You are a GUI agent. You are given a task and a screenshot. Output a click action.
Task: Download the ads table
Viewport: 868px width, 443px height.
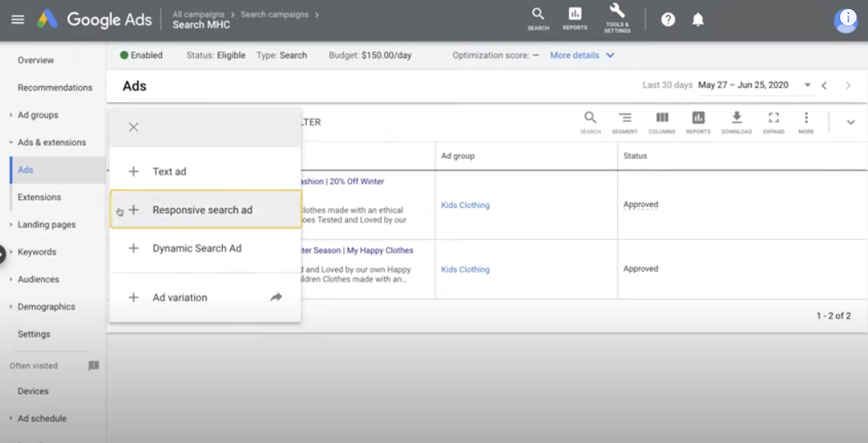(x=737, y=122)
